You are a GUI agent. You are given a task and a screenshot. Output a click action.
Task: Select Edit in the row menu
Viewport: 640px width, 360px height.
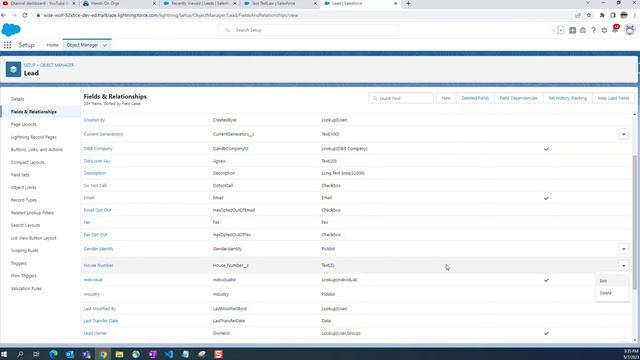[x=612, y=281]
